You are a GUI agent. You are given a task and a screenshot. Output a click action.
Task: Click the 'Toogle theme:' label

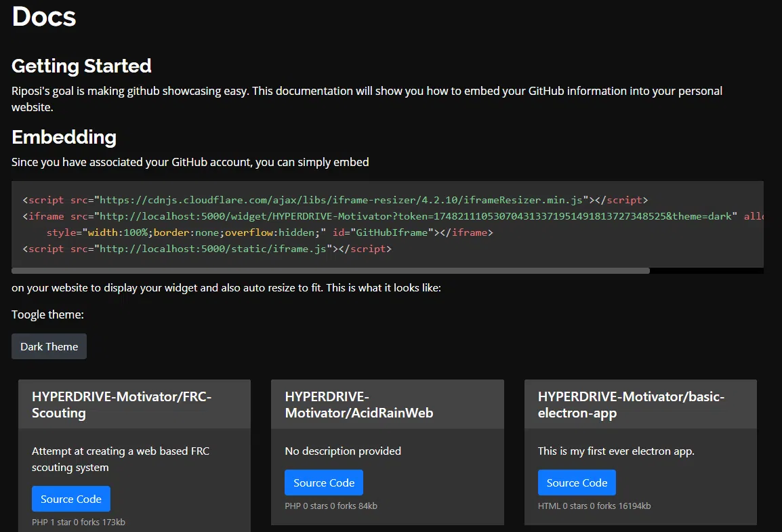(x=47, y=314)
